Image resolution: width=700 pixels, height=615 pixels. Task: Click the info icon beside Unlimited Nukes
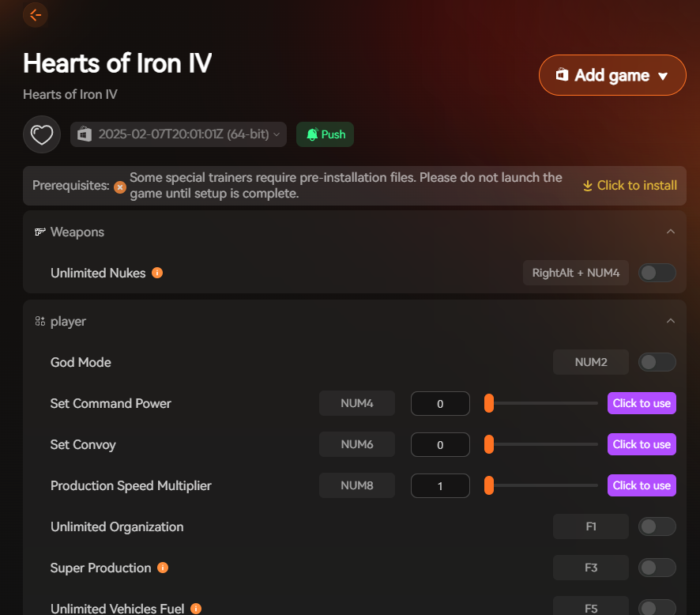coord(156,273)
